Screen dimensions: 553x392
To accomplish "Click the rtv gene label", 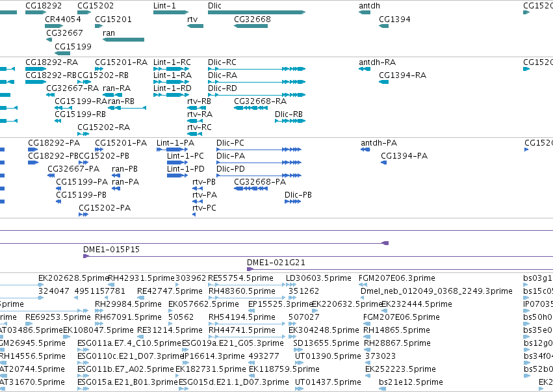I will 192,19.
